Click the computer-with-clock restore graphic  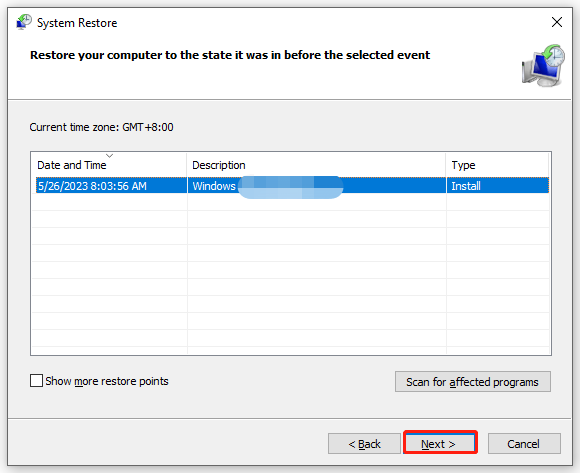(543, 66)
